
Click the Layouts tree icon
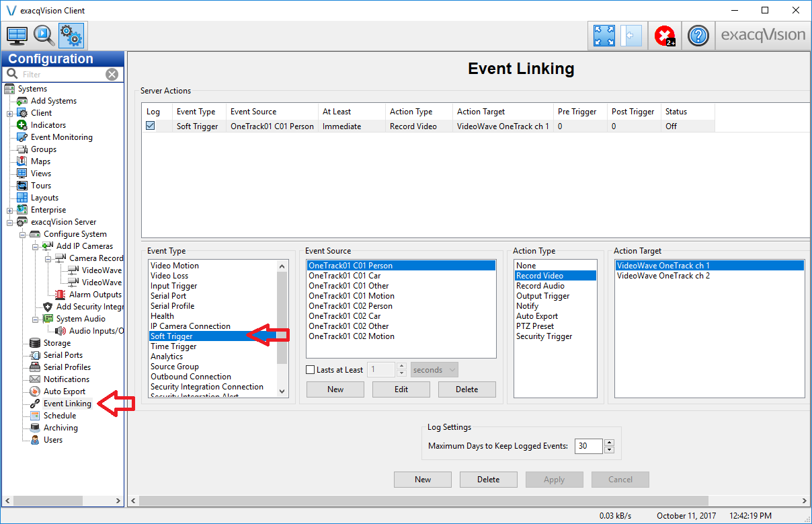click(23, 198)
